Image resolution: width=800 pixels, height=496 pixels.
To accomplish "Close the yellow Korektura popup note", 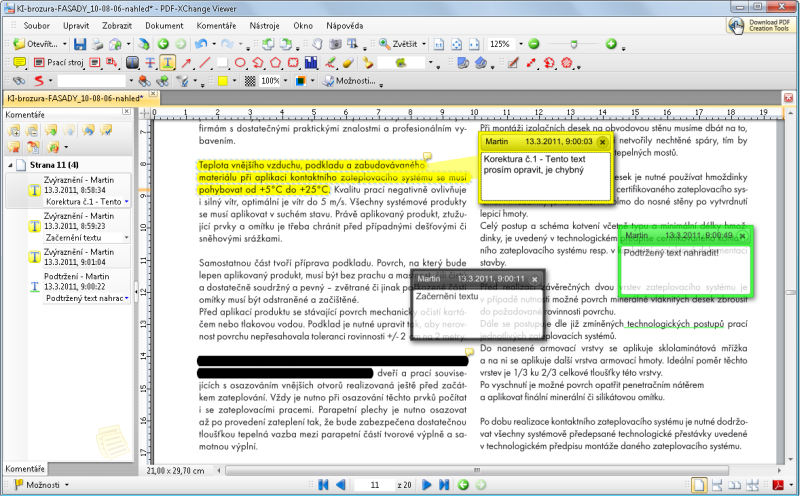I will [x=602, y=142].
